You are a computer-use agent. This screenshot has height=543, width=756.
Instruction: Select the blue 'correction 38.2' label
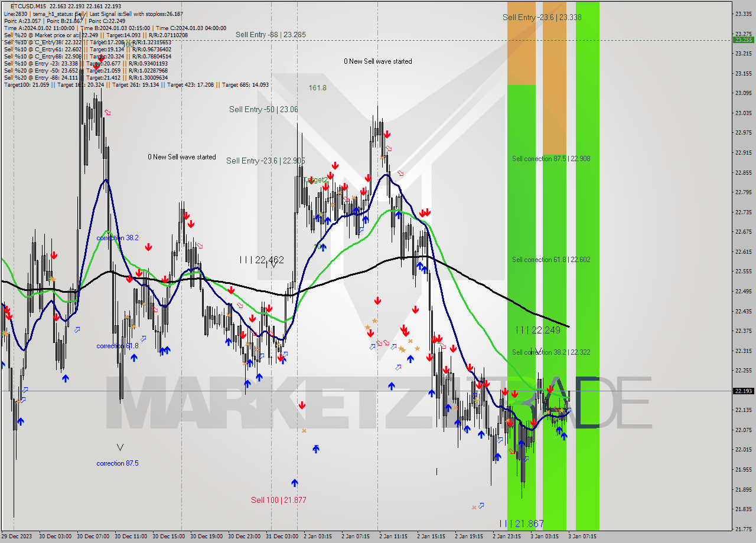coord(118,238)
